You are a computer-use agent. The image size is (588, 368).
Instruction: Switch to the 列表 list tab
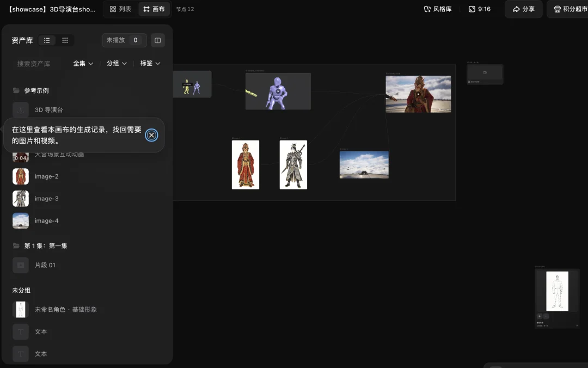click(120, 9)
